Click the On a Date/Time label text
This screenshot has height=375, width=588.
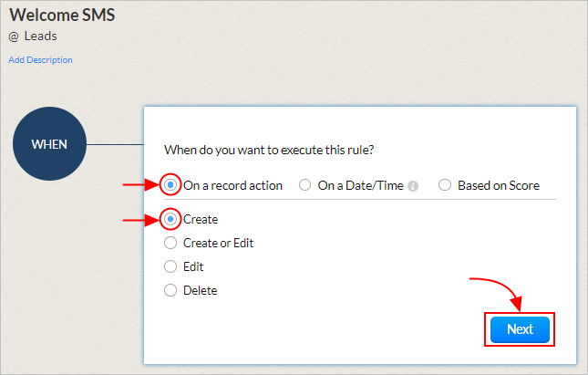[360, 185]
